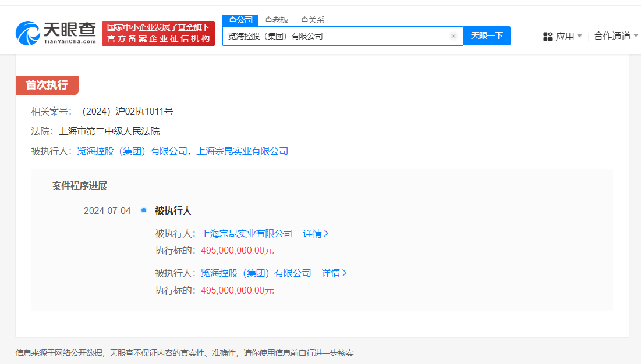The image size is (641, 364).
Task: Open the 查关系 tab
Action: pos(312,20)
